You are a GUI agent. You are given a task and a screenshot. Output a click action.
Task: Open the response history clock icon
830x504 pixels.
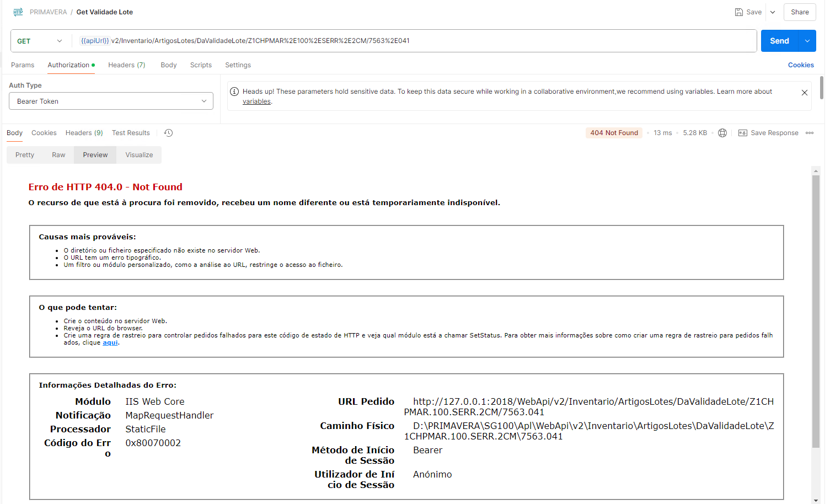(169, 133)
